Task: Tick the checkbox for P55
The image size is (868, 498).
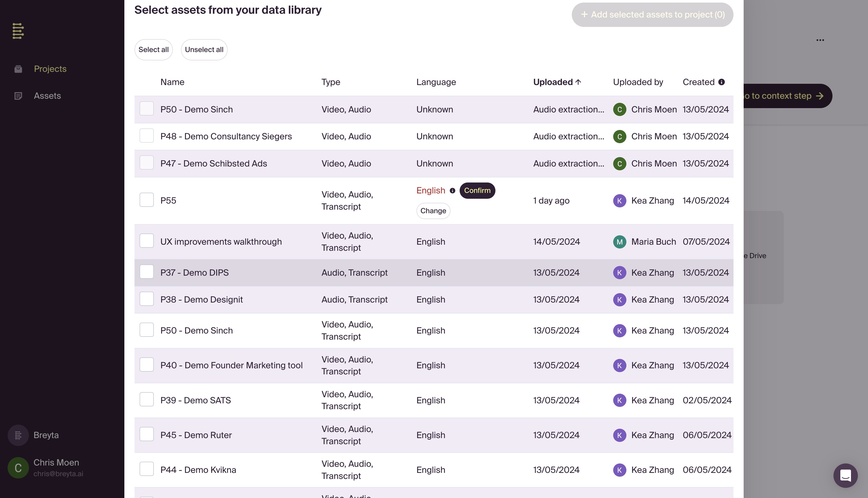Action: click(146, 200)
